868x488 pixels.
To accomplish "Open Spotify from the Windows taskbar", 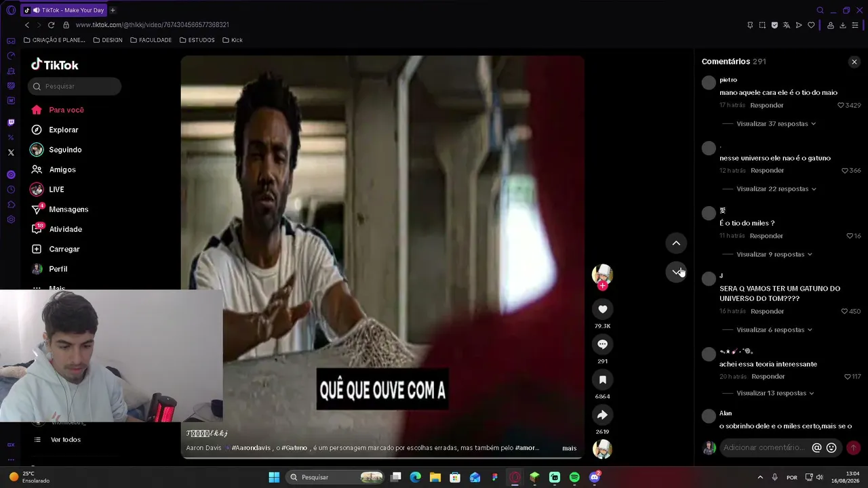I will click(574, 477).
